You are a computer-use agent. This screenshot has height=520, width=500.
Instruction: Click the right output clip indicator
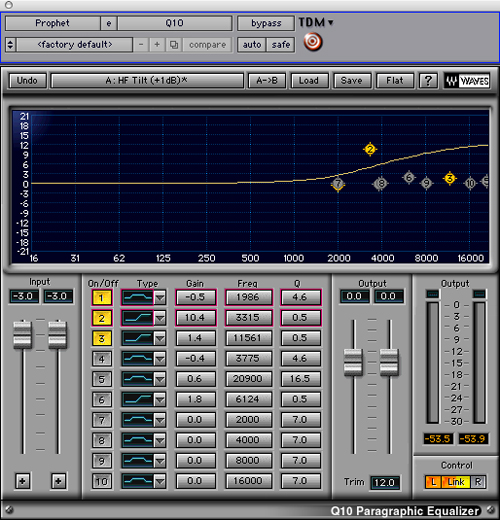point(479,294)
